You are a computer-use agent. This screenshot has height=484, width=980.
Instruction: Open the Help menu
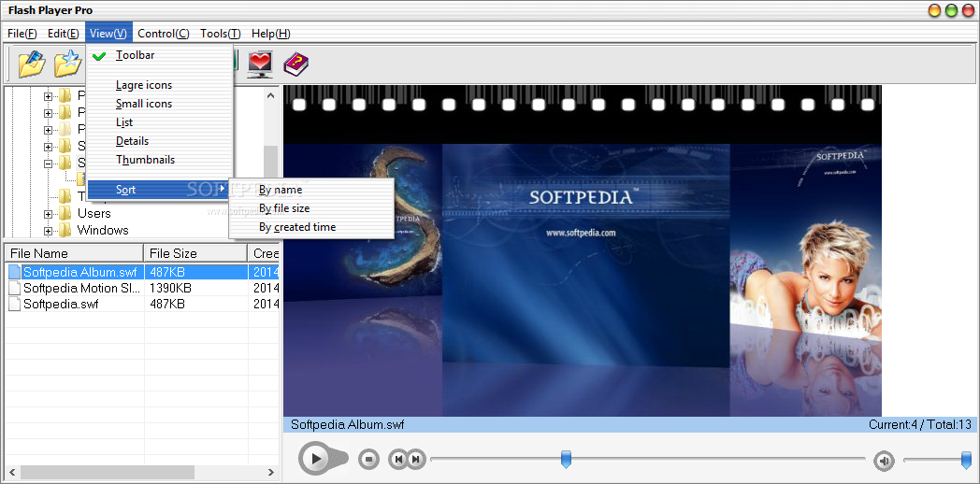point(270,34)
